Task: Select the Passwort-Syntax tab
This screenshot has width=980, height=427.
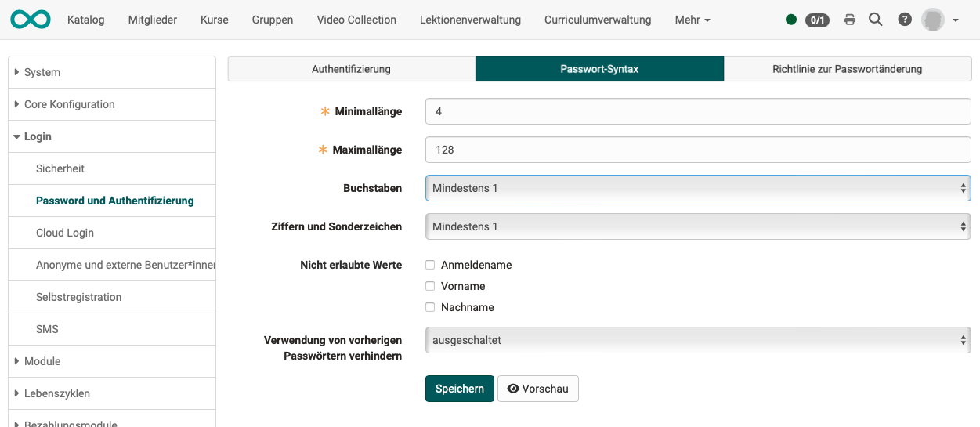Action: coord(599,69)
